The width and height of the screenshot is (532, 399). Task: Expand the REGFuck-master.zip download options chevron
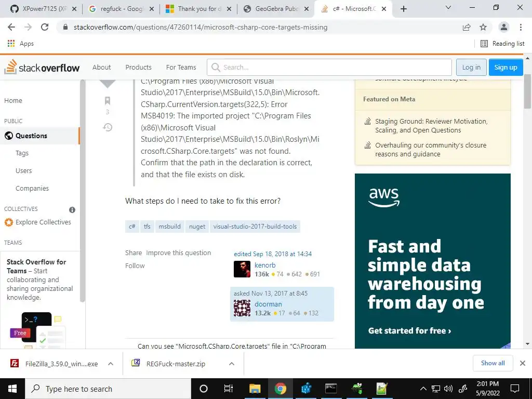click(x=232, y=364)
